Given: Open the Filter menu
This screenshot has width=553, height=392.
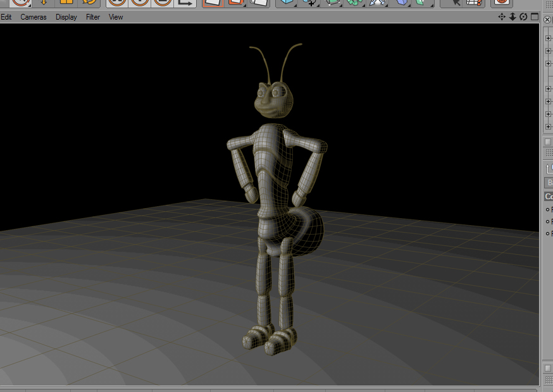Looking at the screenshot, I should pyautogui.click(x=93, y=17).
